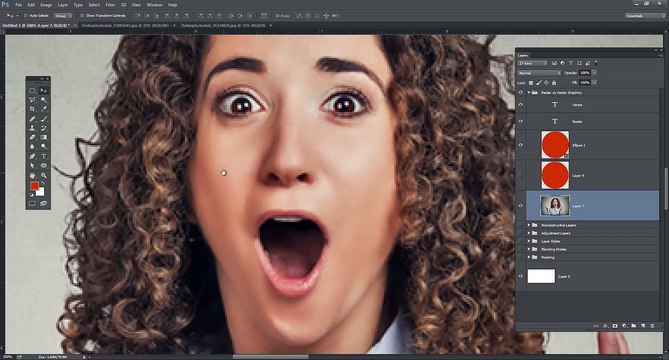Hide the Vector text layer
Screen dimensions: 669x360
click(x=521, y=105)
